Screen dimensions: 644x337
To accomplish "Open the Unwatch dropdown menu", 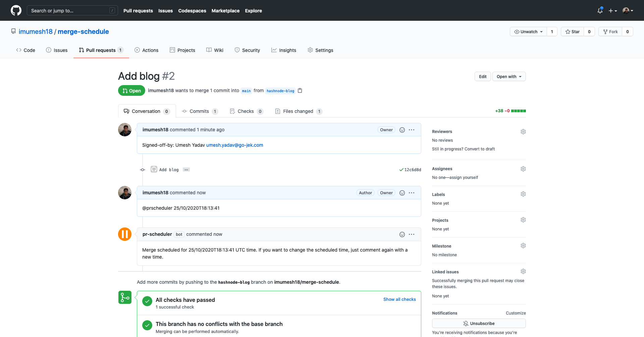I will [528, 32].
